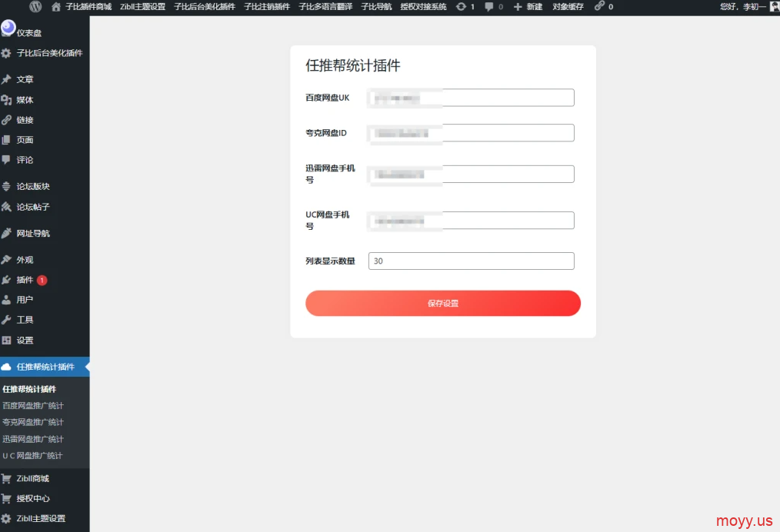Click the cloud icon beside 任推帮统计插件
The height and width of the screenshot is (532, 780).
click(x=6, y=367)
